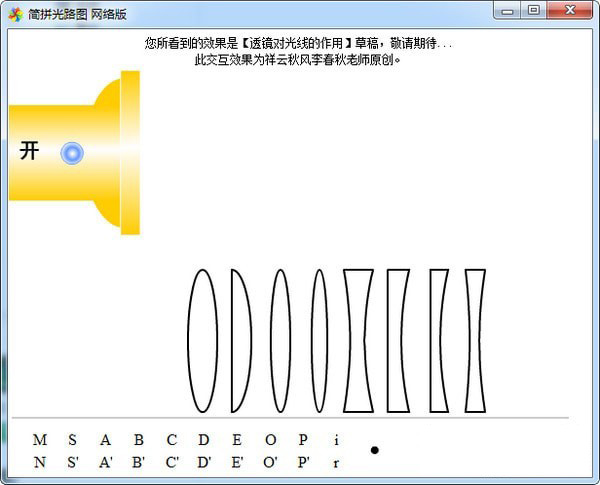This screenshot has height=485, width=600.
Task: Click the label P
Action: pyautogui.click(x=303, y=440)
